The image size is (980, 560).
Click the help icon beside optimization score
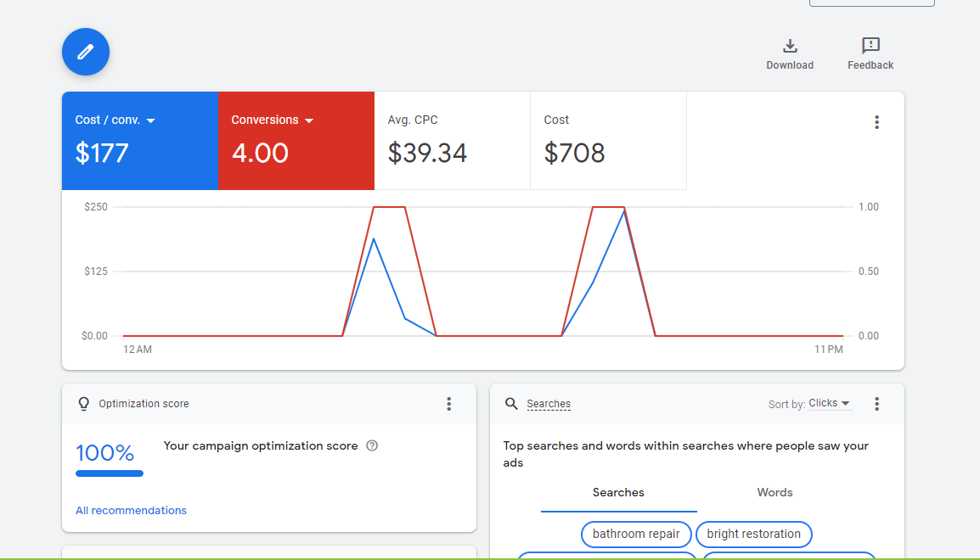pos(372,446)
